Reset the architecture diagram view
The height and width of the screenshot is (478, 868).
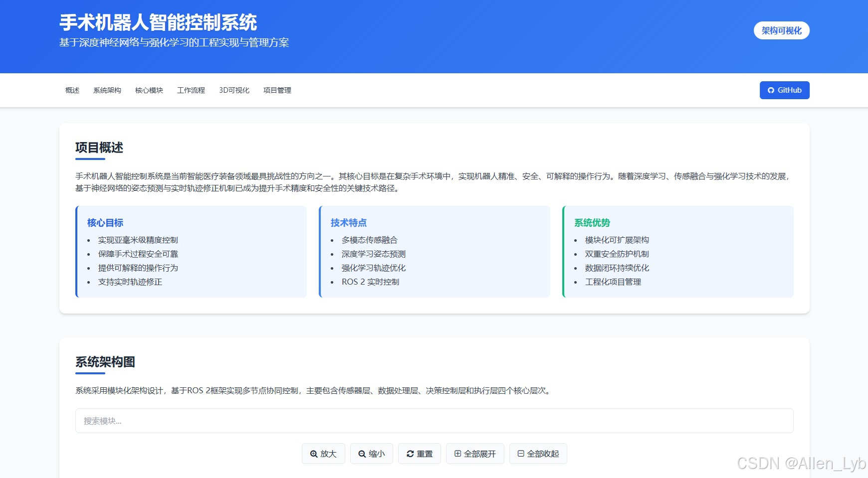[420, 454]
